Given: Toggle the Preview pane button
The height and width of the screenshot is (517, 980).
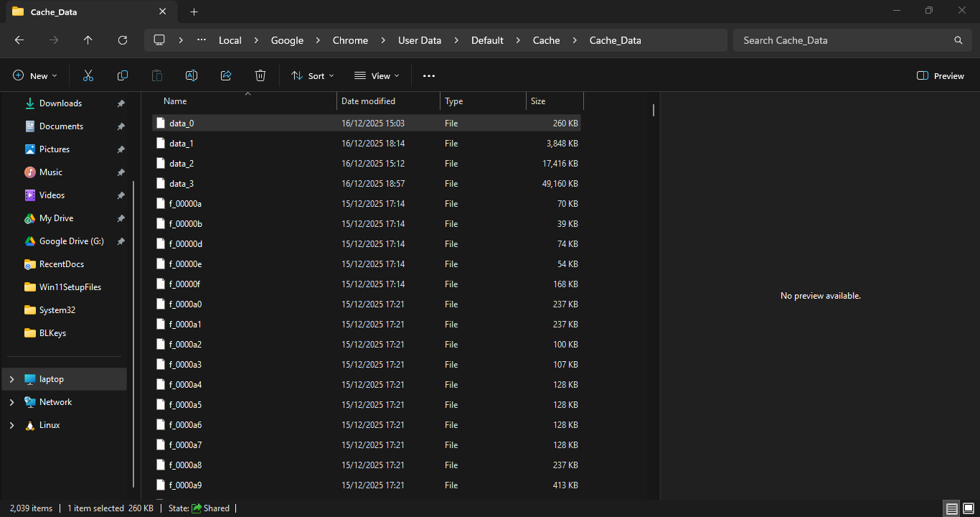Looking at the screenshot, I should [x=940, y=75].
